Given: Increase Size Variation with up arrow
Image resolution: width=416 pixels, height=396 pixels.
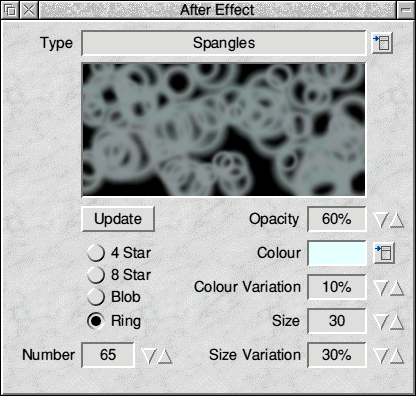Looking at the screenshot, I should click(397, 356).
